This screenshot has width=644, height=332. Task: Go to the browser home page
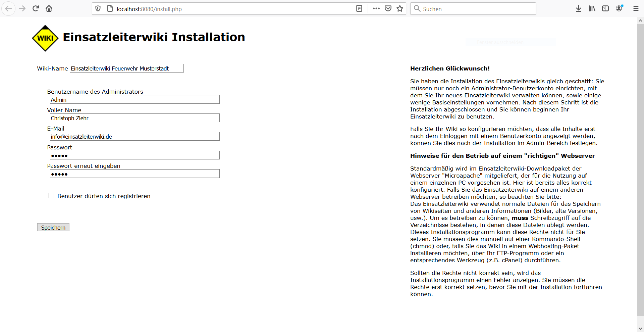49,9
